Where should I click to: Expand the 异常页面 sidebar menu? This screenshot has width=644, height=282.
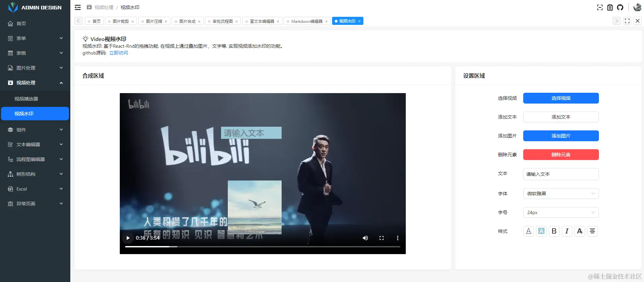pyautogui.click(x=35, y=204)
